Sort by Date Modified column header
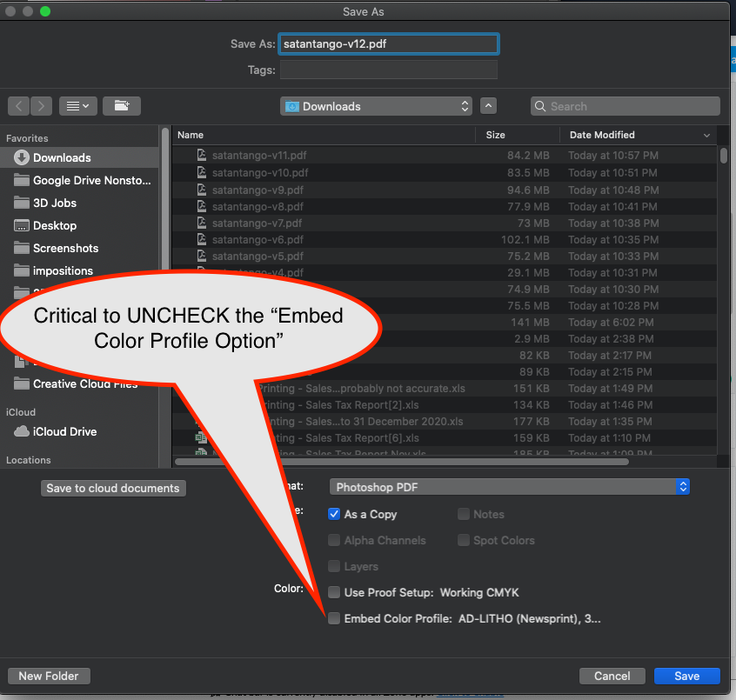 tap(602, 135)
